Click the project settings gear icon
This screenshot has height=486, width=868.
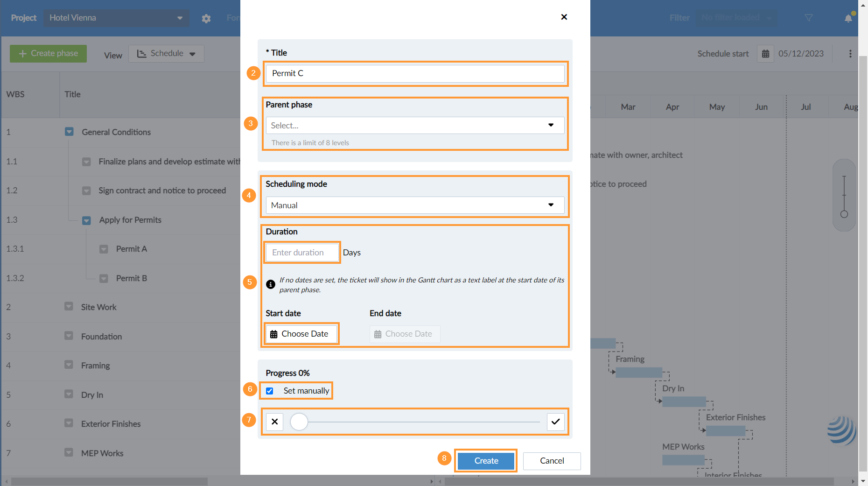206,18
